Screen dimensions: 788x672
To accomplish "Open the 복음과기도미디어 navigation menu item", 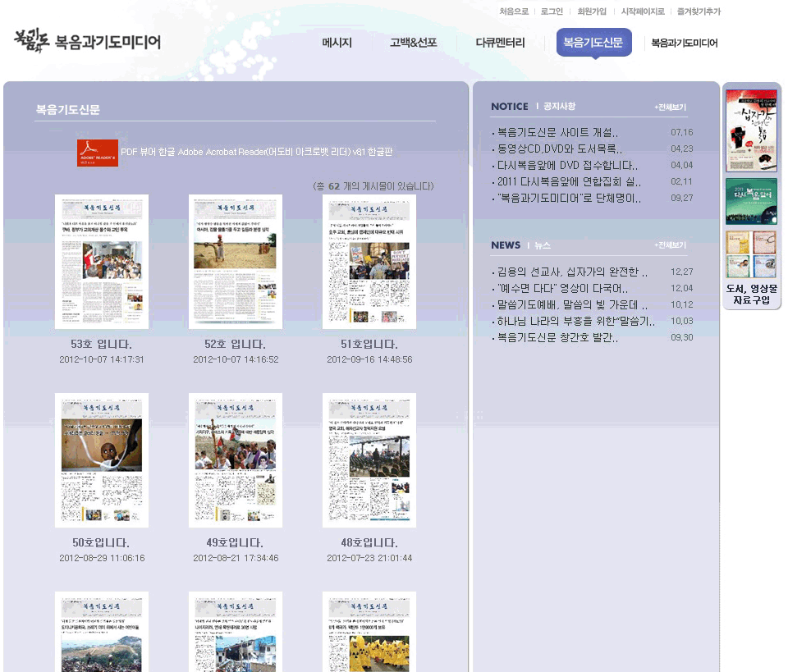I will [x=684, y=43].
